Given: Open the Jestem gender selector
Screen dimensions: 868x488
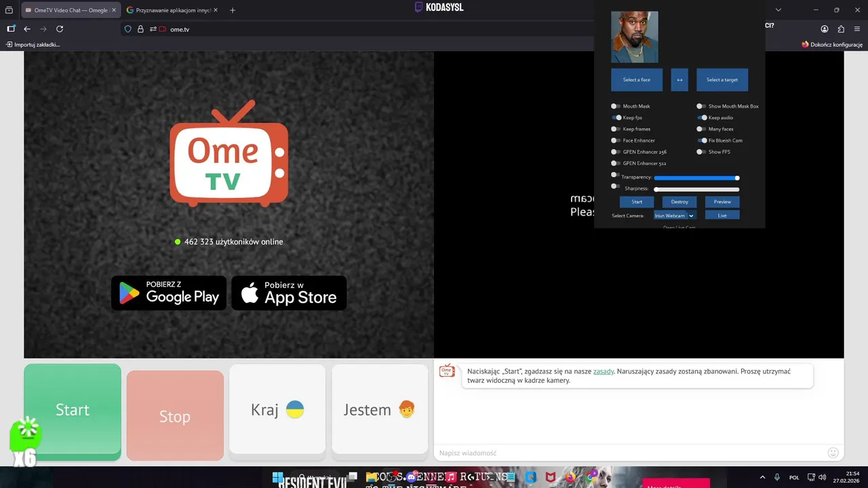Looking at the screenshot, I should pos(380,409).
